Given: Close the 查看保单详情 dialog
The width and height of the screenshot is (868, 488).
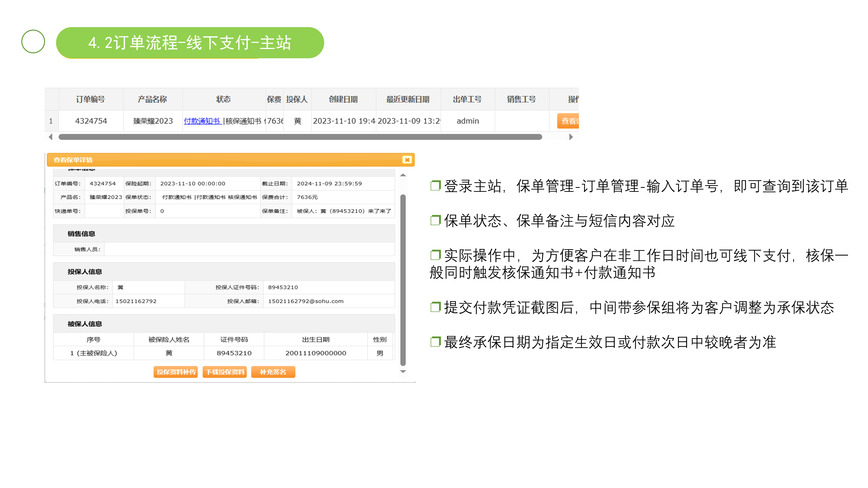Looking at the screenshot, I should 407,160.
